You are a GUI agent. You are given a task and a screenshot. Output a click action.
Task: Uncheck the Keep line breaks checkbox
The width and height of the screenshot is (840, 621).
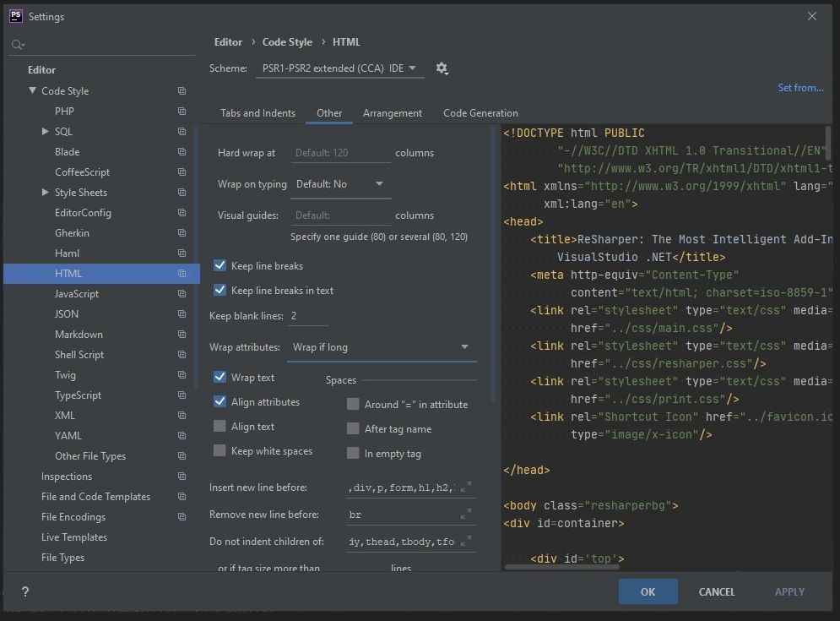(x=220, y=266)
